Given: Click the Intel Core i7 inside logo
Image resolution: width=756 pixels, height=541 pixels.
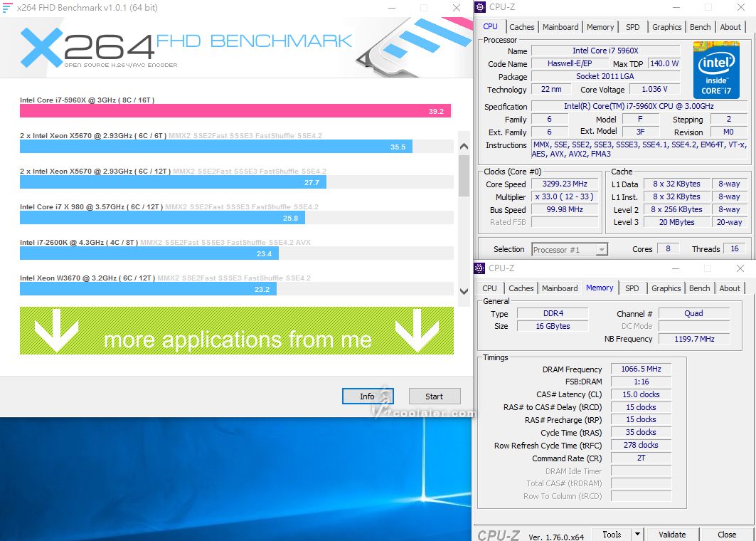Looking at the screenshot, I should click(716, 70).
